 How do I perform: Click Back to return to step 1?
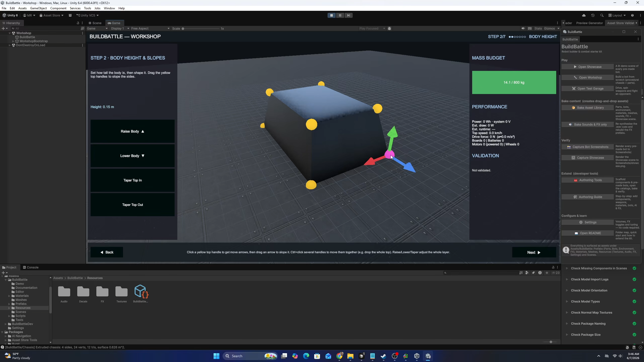[x=107, y=252]
